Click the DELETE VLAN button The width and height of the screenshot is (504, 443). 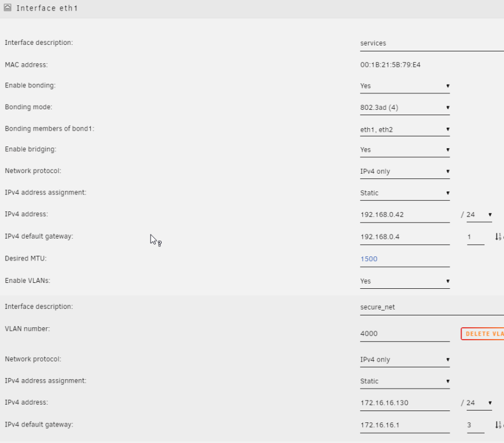click(x=483, y=334)
